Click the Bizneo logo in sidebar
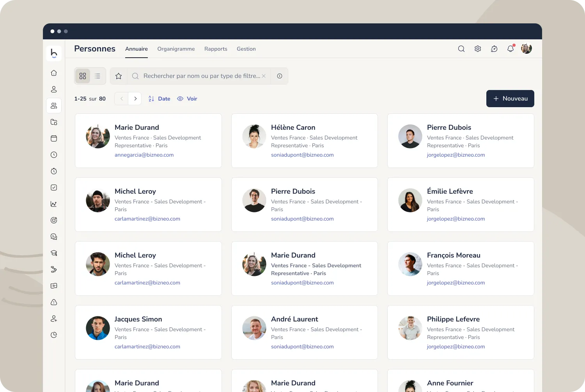The height and width of the screenshot is (392, 585). tap(54, 53)
